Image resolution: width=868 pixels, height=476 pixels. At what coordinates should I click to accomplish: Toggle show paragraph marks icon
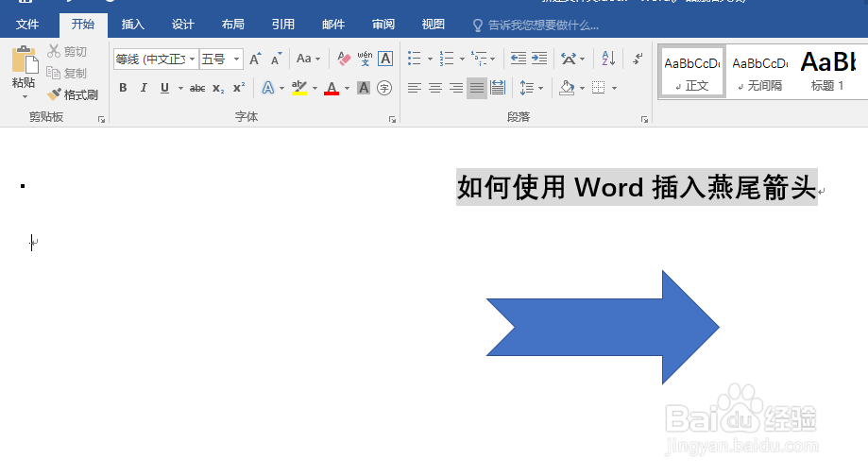click(x=638, y=59)
